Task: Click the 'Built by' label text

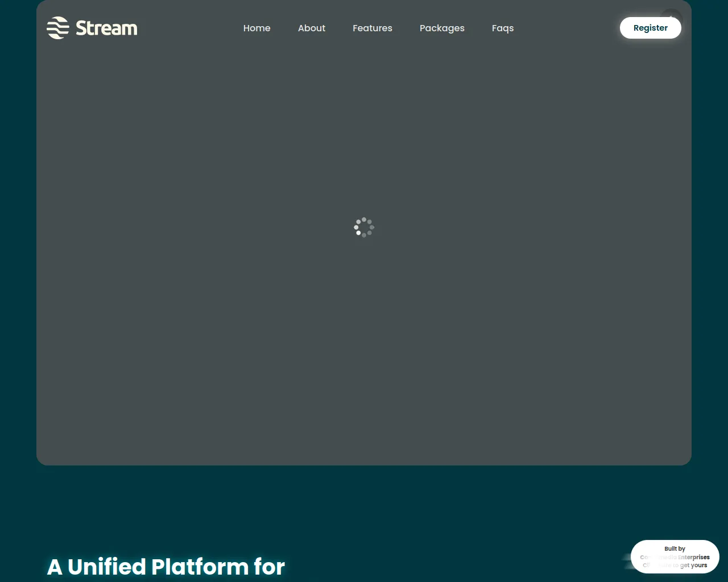Action: coord(675,548)
